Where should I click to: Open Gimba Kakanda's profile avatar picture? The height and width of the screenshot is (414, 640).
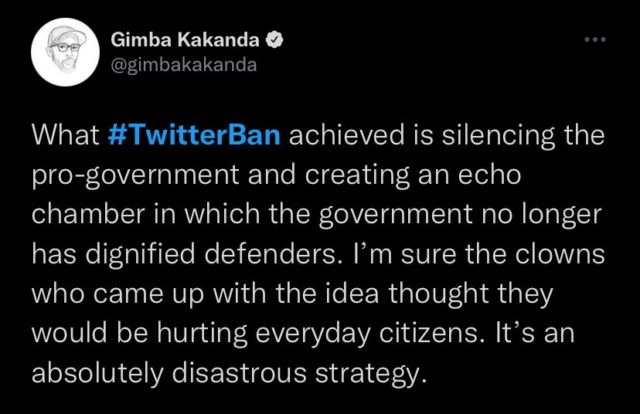pyautogui.click(x=63, y=52)
